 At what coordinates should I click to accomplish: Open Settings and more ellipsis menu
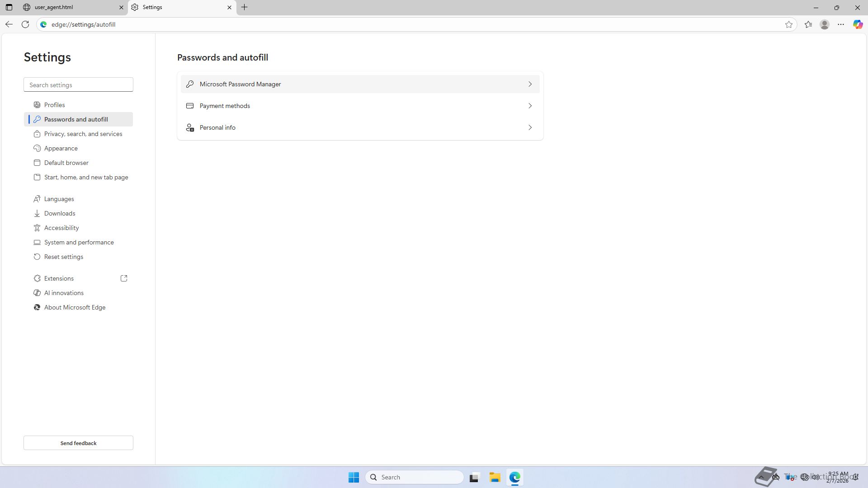point(841,24)
